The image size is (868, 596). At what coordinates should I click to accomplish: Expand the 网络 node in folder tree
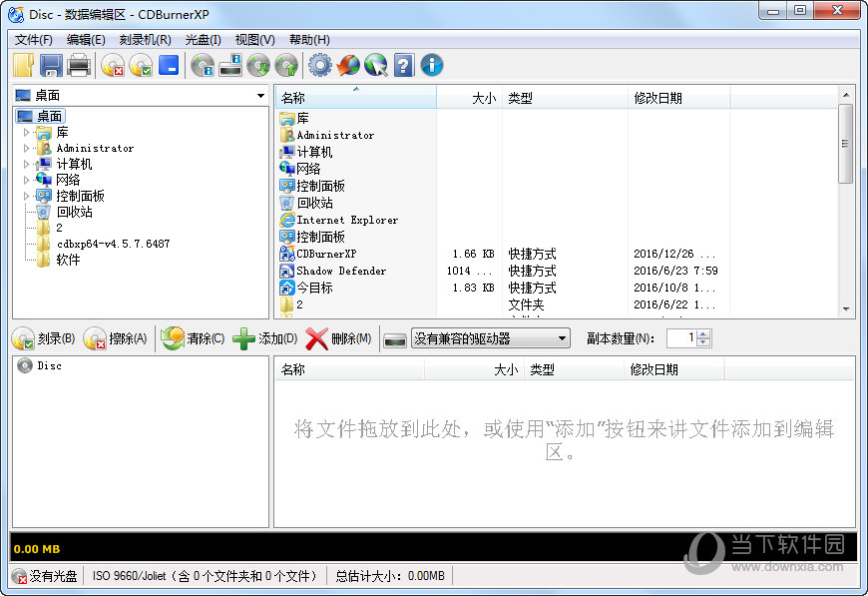(x=26, y=180)
